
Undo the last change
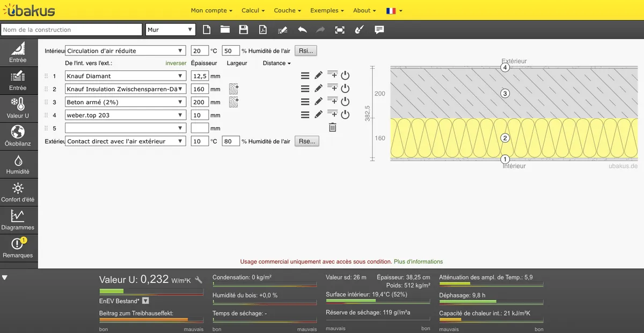(302, 30)
